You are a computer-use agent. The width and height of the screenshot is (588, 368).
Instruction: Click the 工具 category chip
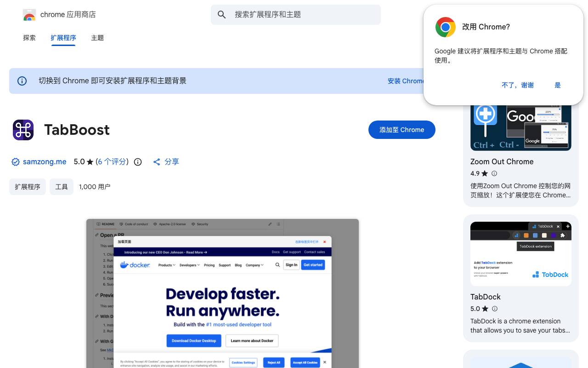pos(62,187)
